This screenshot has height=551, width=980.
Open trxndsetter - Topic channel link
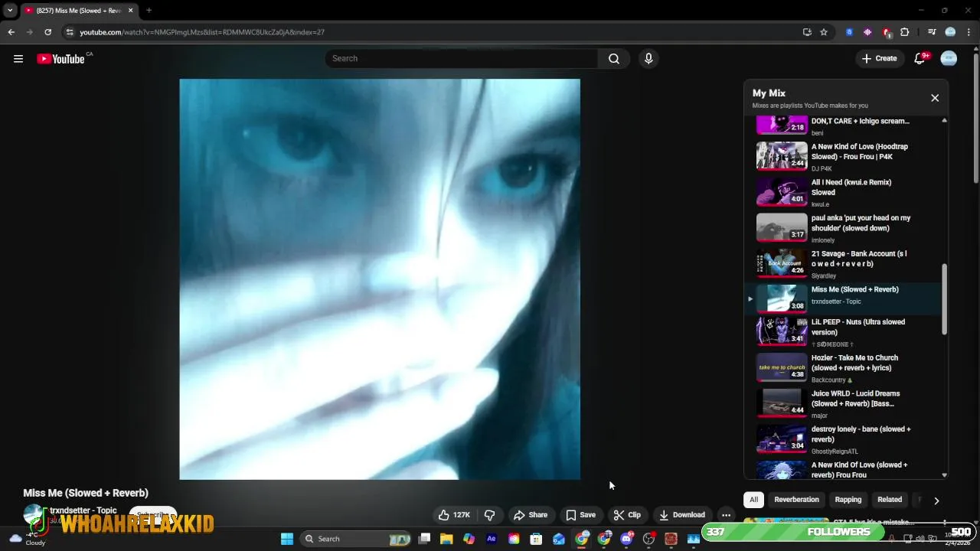(x=83, y=510)
